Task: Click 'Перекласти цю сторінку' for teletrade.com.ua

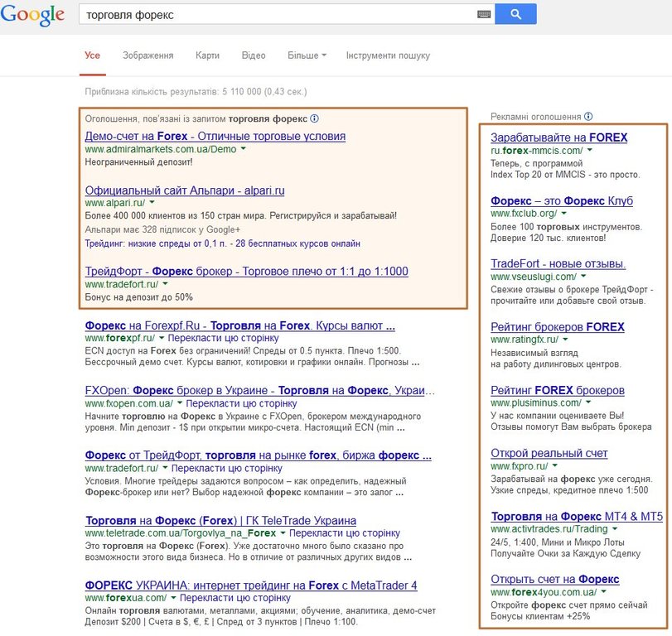Action: [x=345, y=533]
